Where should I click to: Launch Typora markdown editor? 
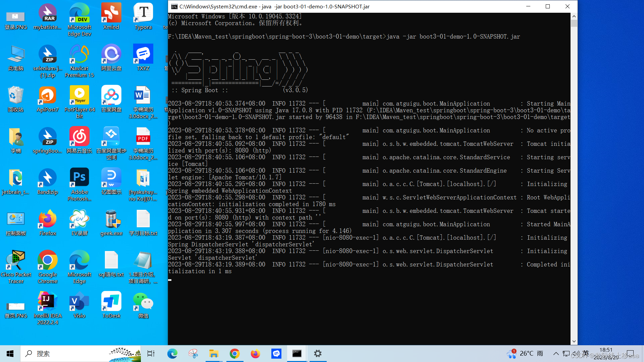coord(143,12)
